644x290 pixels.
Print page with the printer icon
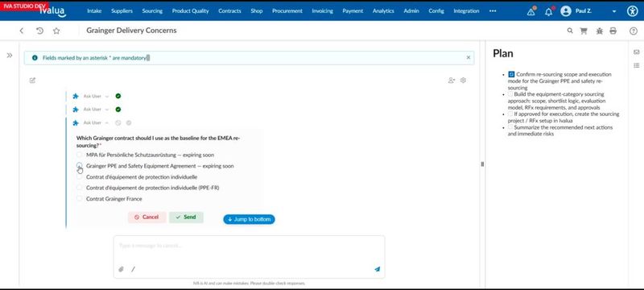pos(613,31)
